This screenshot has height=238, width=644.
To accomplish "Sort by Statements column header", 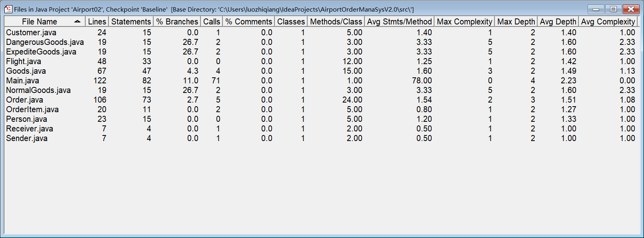I will point(131,22).
